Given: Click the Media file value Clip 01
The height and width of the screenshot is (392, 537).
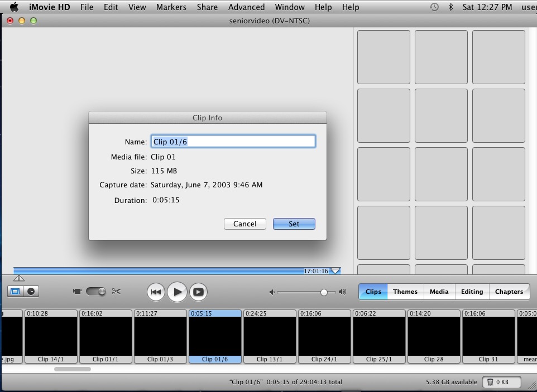Looking at the screenshot, I should click(163, 157).
